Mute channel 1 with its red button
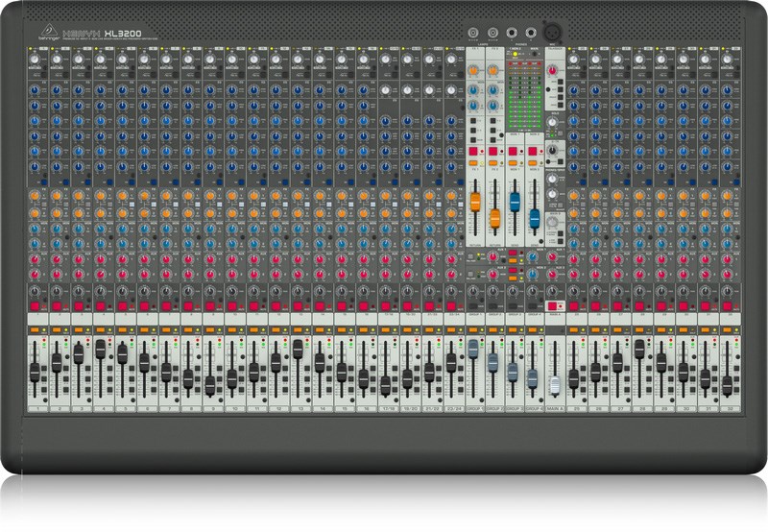This screenshot has height=532, width=768. (36, 306)
